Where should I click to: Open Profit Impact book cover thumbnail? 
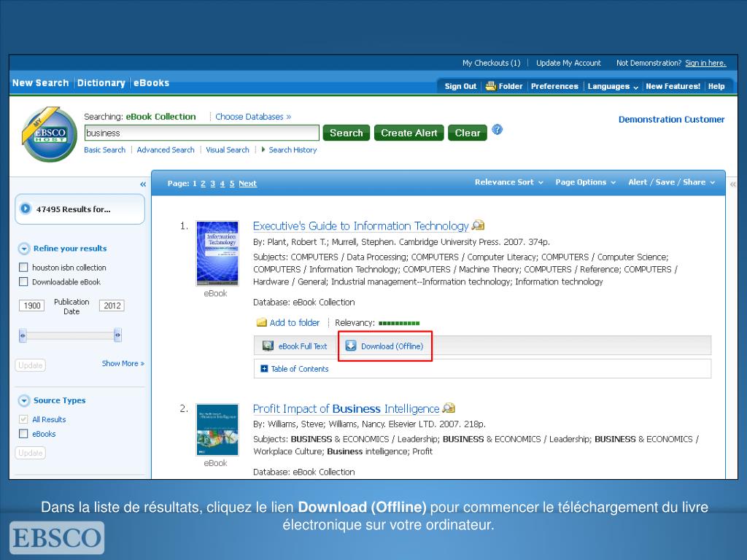[217, 429]
